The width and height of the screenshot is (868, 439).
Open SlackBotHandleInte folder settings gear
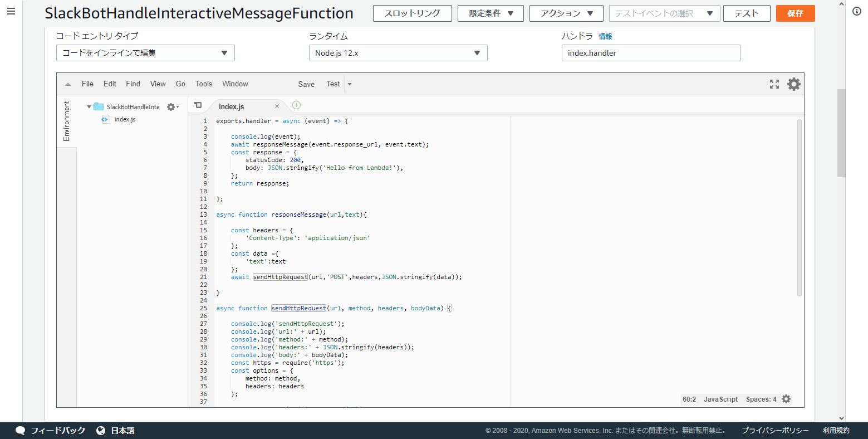point(172,106)
